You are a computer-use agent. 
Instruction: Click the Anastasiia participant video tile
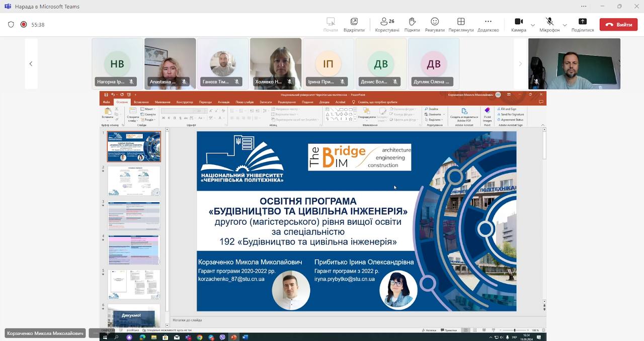(x=170, y=63)
